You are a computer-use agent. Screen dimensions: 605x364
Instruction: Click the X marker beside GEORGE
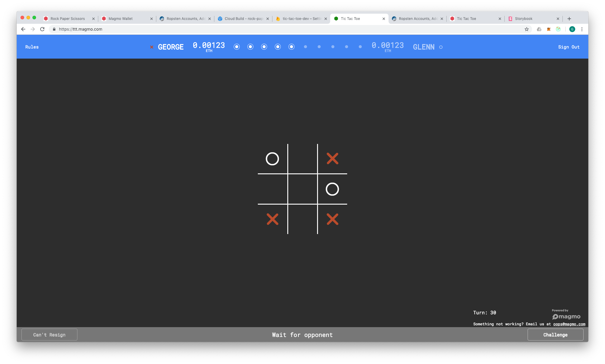tap(152, 47)
